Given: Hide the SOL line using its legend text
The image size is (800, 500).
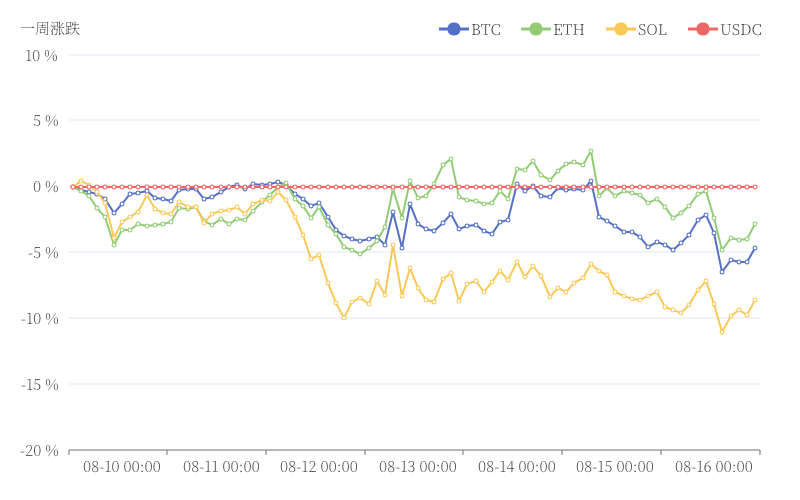Looking at the screenshot, I should 652,29.
